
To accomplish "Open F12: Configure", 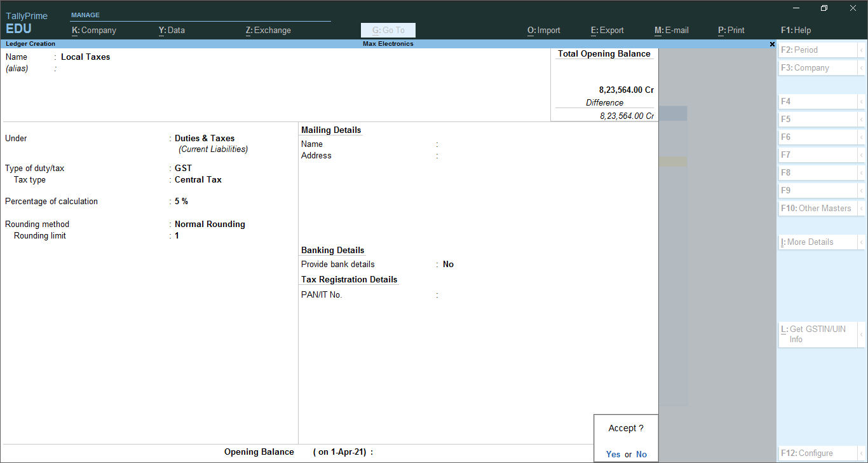I will [818, 453].
